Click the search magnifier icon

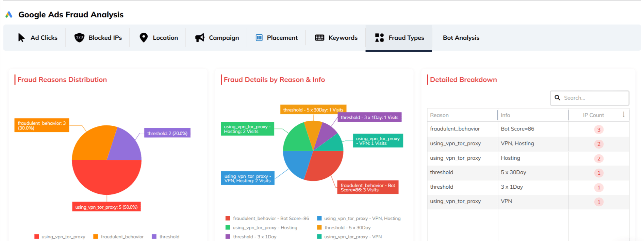557,98
